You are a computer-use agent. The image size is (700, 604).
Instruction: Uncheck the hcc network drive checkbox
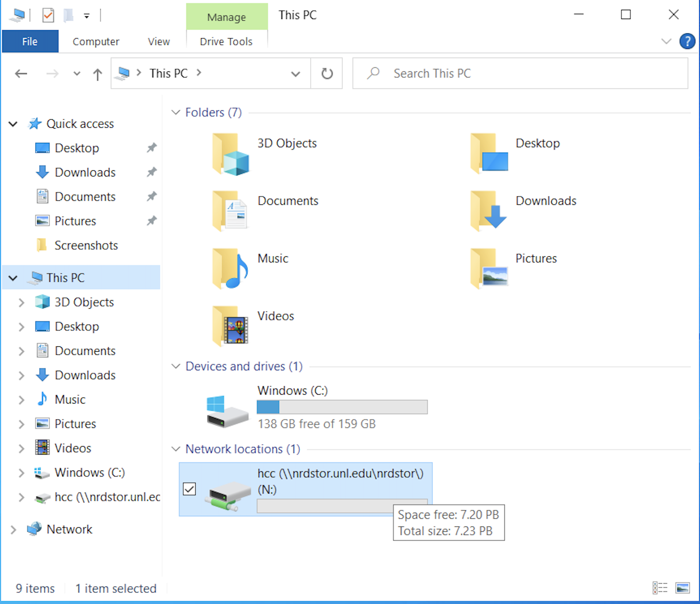pyautogui.click(x=189, y=489)
